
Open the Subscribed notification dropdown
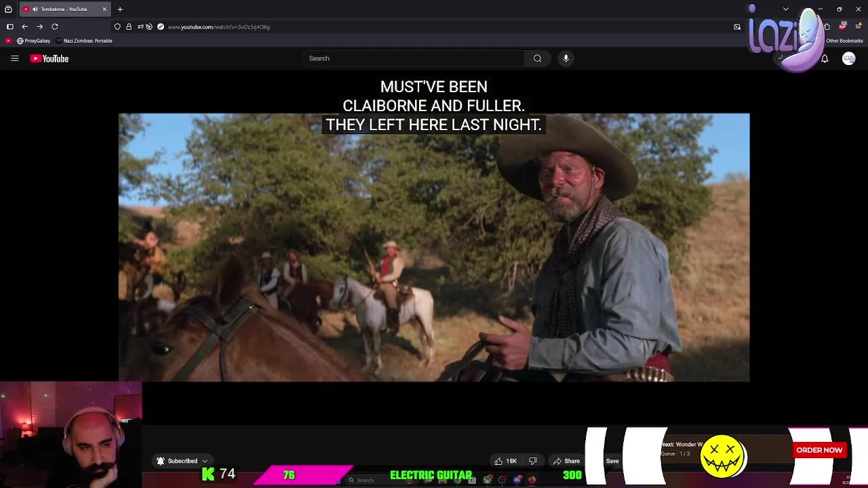coord(182,461)
